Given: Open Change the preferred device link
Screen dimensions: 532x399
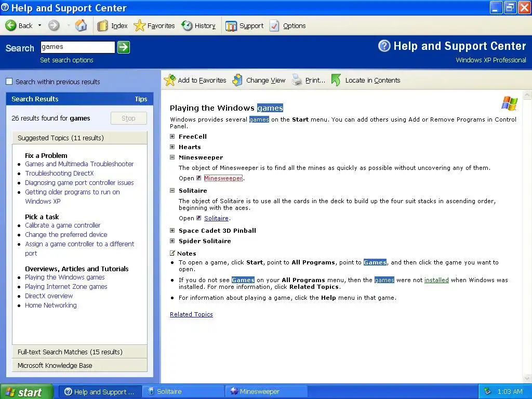Looking at the screenshot, I should coord(66,234).
